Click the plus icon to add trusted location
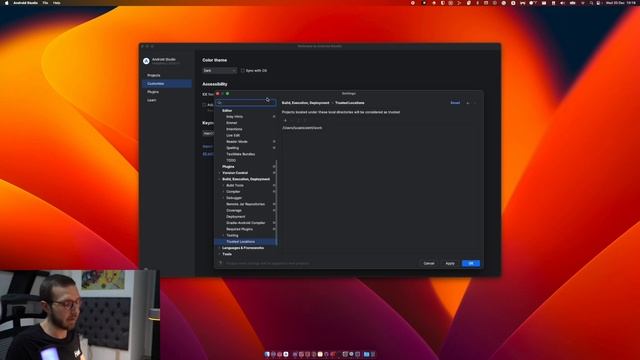This screenshot has height=360, width=640. [x=285, y=120]
